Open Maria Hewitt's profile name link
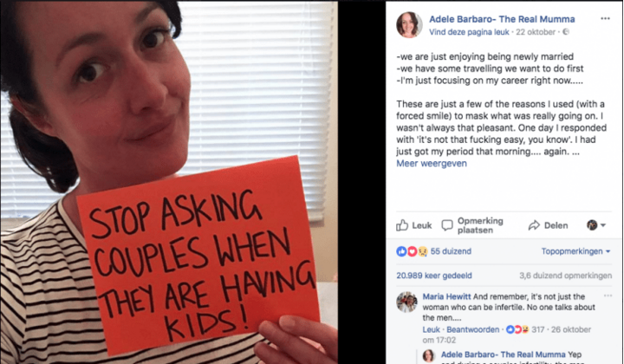This screenshot has height=364, width=624. (446, 296)
